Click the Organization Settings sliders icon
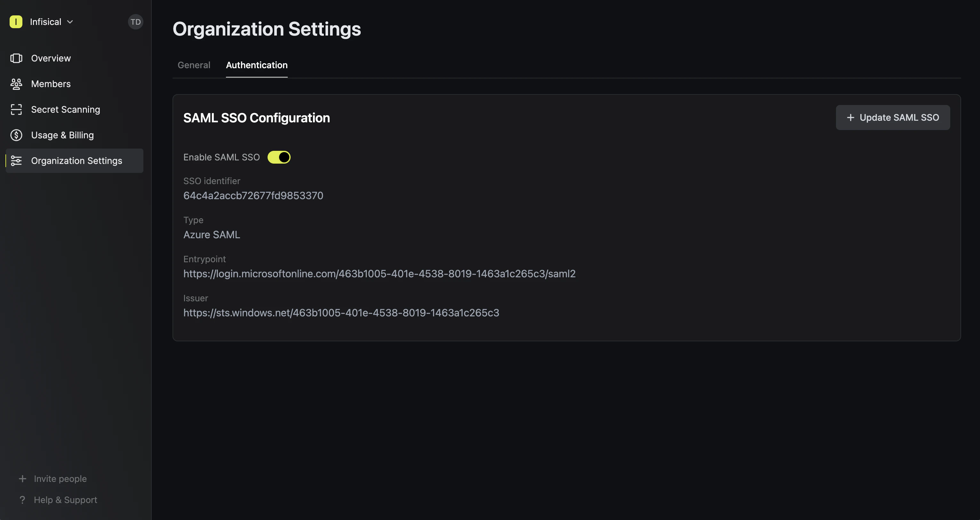Image resolution: width=980 pixels, height=520 pixels. pyautogui.click(x=16, y=161)
